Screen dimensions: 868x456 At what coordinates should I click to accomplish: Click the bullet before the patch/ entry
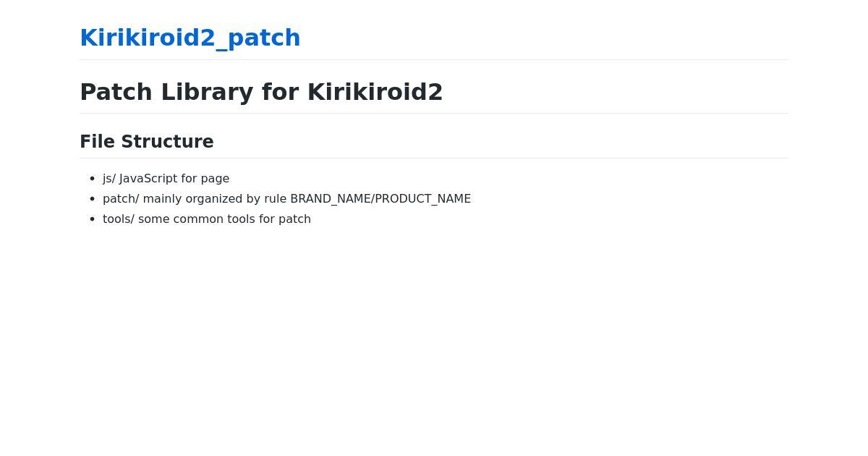click(x=92, y=199)
